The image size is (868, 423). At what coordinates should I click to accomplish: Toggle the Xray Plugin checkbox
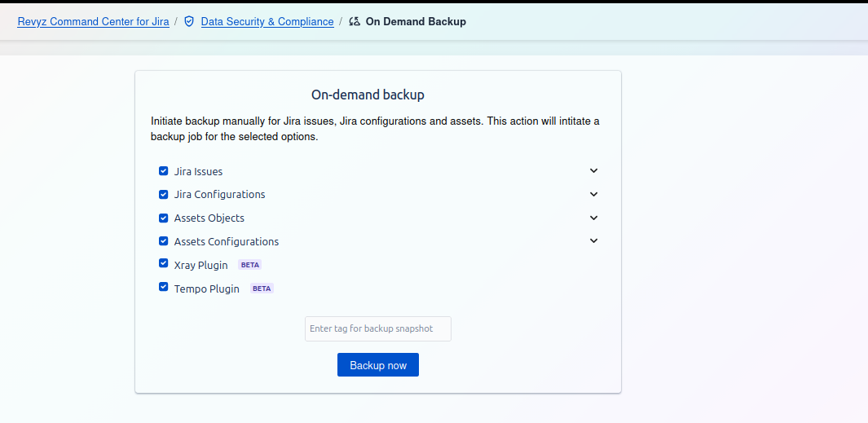[163, 264]
